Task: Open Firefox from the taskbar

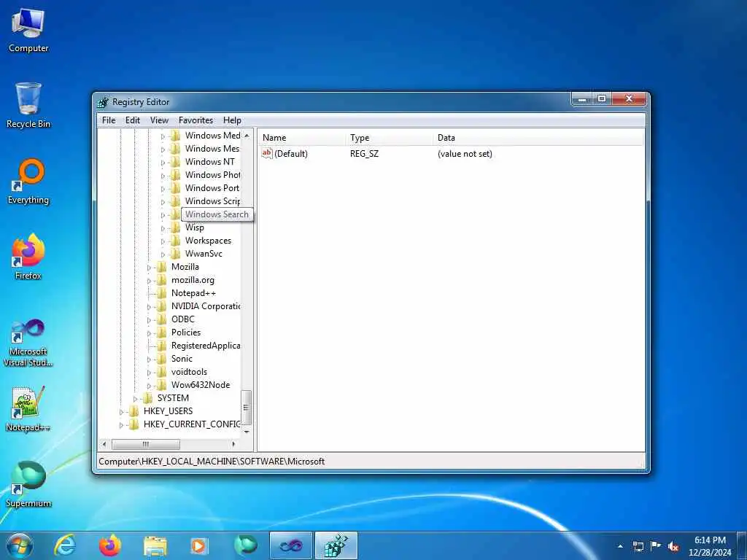Action: [109, 545]
